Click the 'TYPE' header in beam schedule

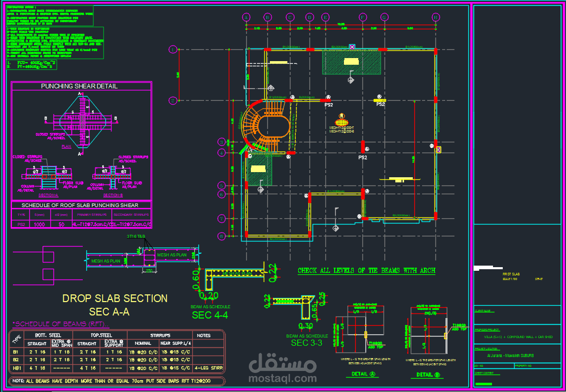pyautogui.click(x=16, y=340)
